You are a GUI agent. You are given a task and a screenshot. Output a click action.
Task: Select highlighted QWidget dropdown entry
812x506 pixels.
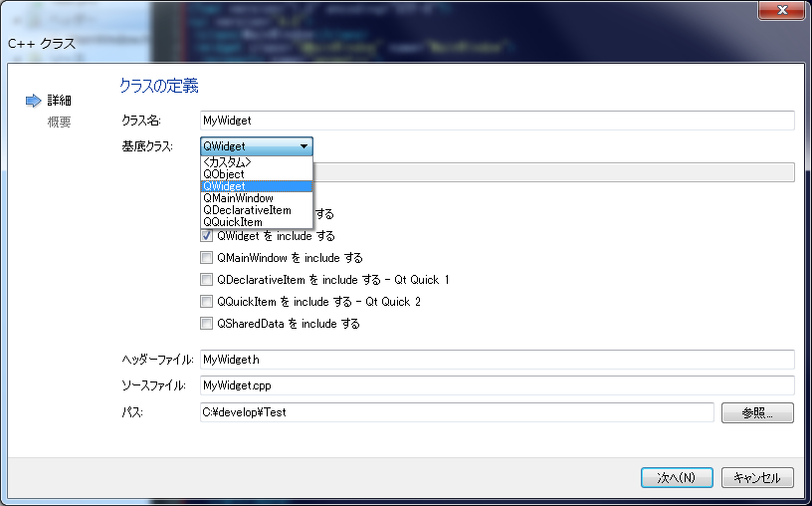pyautogui.click(x=257, y=186)
